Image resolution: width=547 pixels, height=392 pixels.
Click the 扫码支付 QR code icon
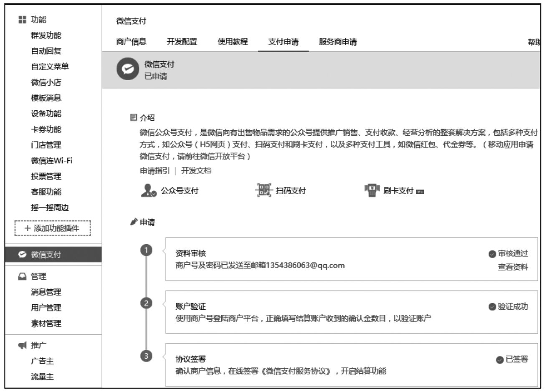click(x=263, y=191)
